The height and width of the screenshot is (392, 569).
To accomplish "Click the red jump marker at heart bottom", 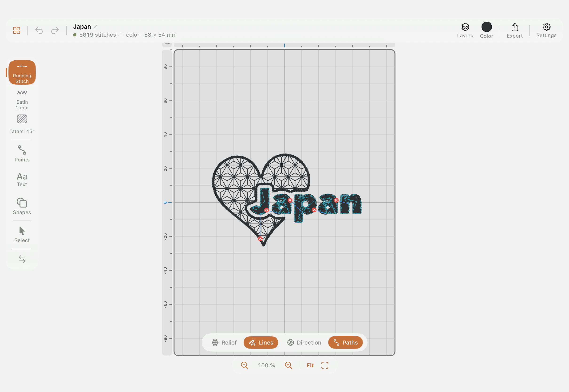I will point(260,239).
